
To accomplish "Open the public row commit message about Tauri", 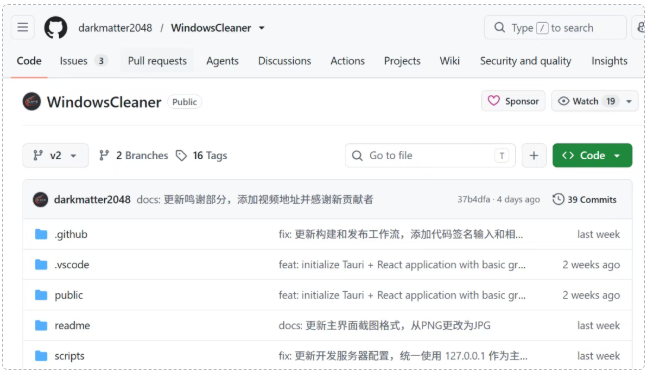I will click(x=402, y=295).
